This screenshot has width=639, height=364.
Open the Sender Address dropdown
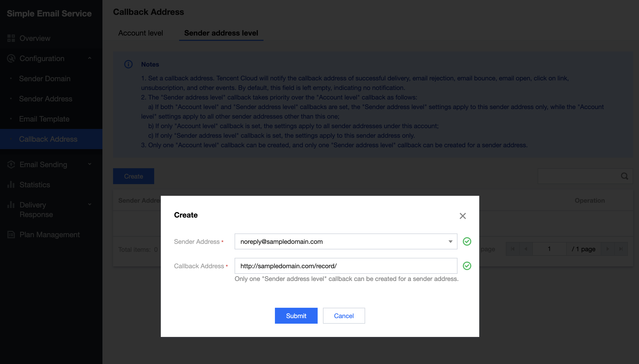(450, 241)
